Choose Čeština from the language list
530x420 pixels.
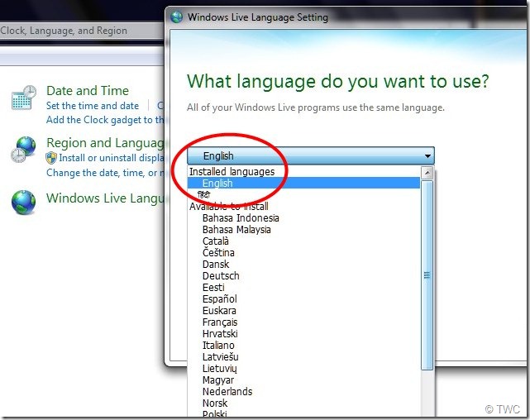click(304, 253)
